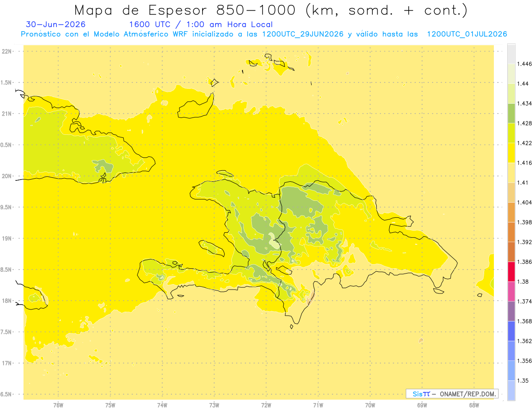Click the legend value "1.446"

[524, 64]
